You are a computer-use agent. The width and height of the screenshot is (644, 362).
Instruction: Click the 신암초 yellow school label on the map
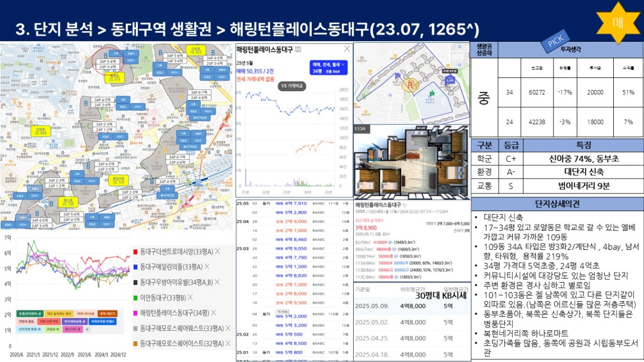point(41,131)
